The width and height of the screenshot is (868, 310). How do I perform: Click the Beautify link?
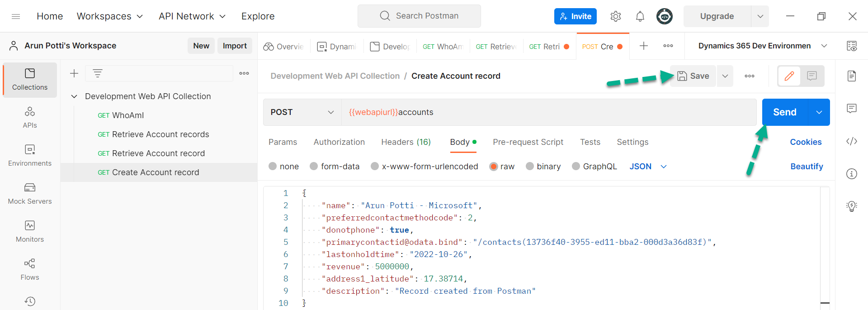click(x=807, y=167)
